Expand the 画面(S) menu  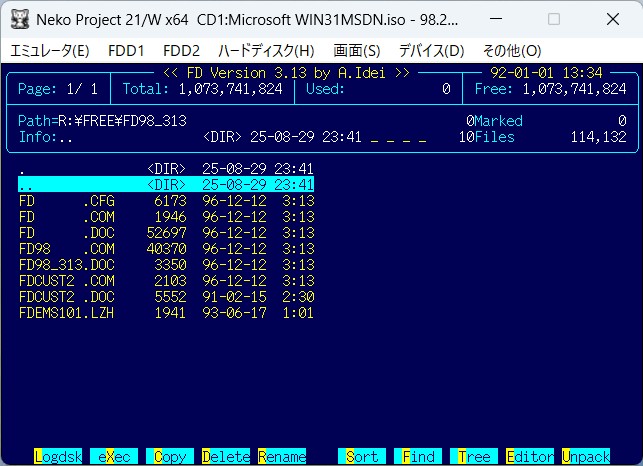[x=356, y=50]
